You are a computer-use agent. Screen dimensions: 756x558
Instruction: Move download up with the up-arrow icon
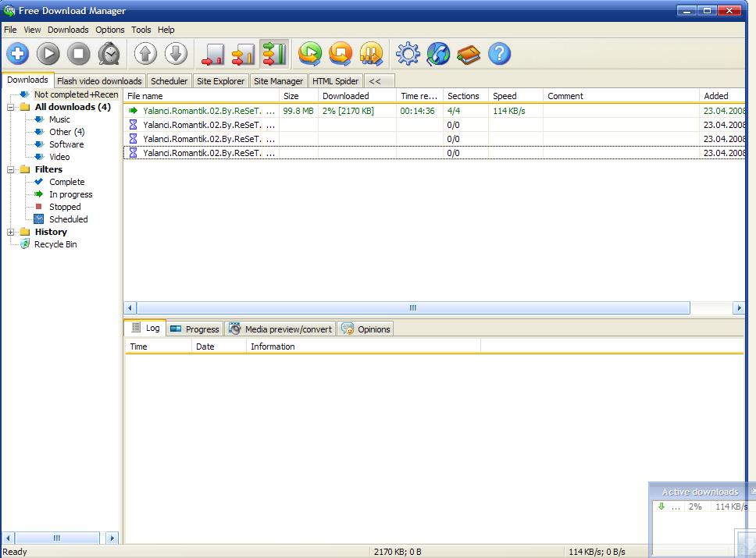click(145, 54)
